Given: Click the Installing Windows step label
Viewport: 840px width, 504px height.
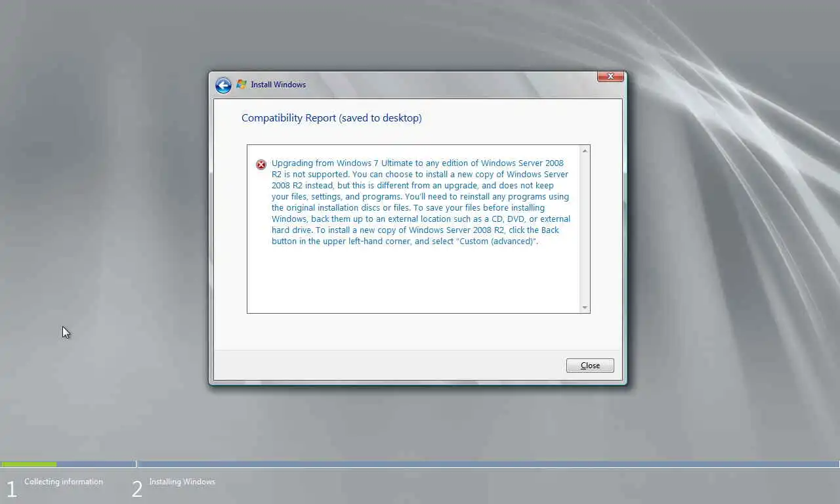Looking at the screenshot, I should tap(182, 482).
